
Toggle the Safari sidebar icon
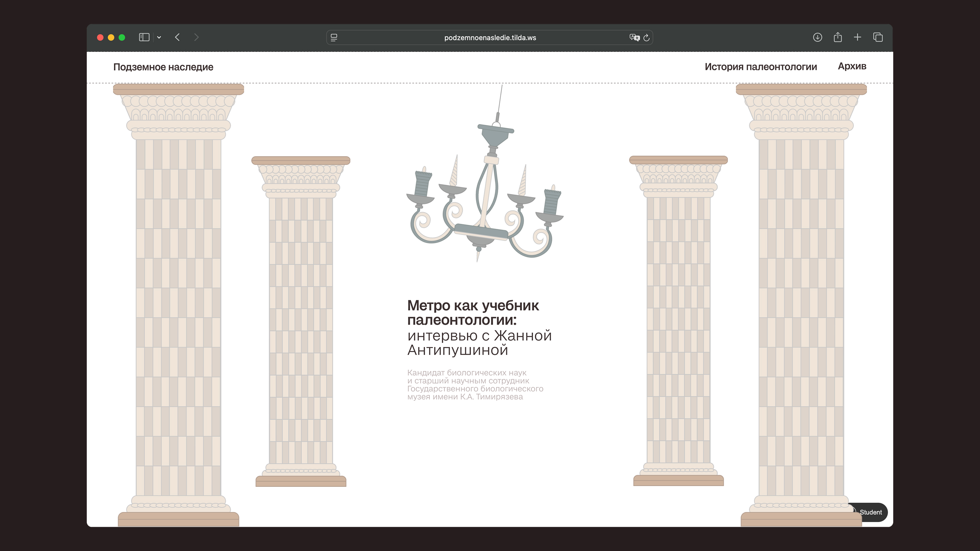coord(144,37)
